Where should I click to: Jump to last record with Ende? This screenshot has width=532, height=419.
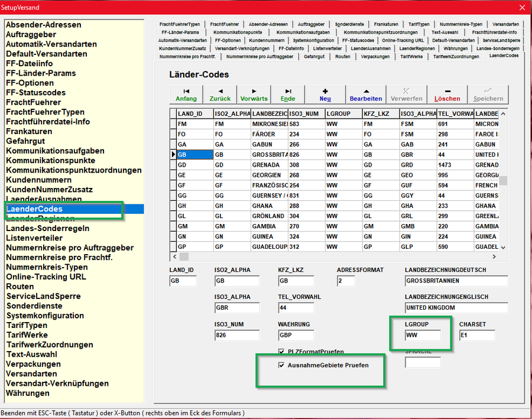(288, 95)
